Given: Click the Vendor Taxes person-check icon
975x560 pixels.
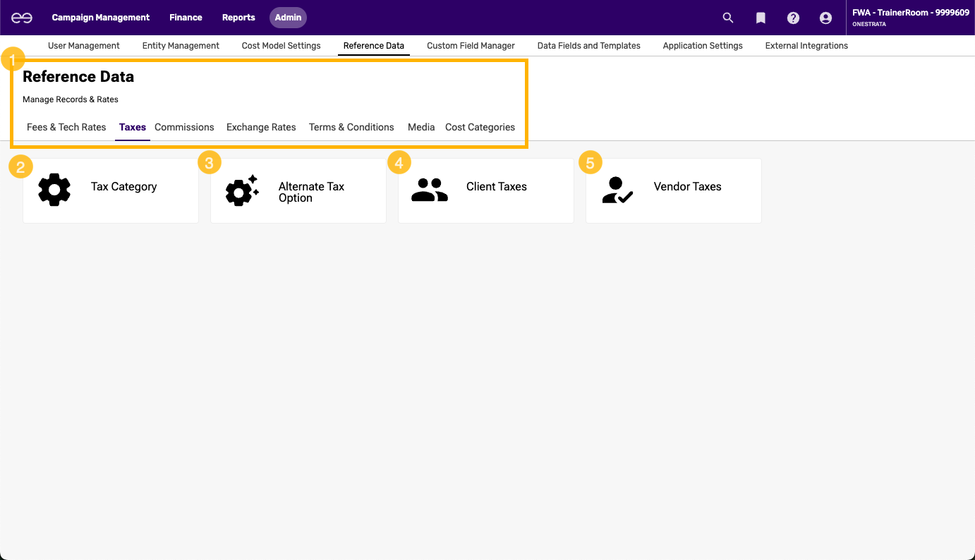Looking at the screenshot, I should (x=617, y=190).
